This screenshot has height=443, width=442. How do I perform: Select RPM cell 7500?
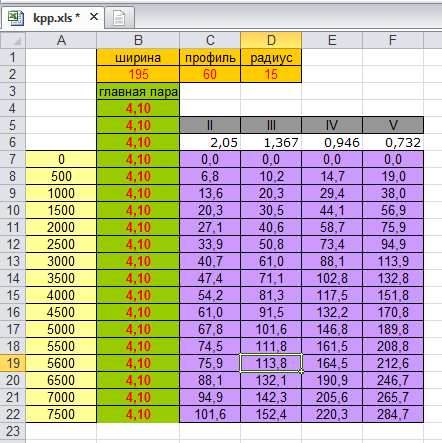click(x=61, y=414)
